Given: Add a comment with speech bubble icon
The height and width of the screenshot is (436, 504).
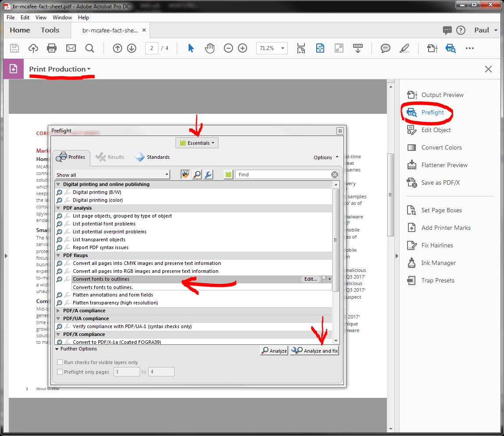Looking at the screenshot, I should 386,48.
